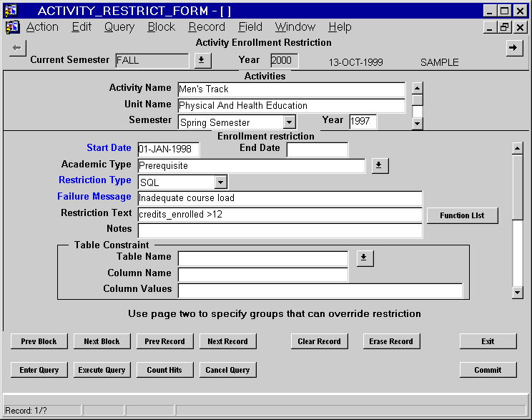Open the Edit menu
This screenshot has width=532, height=420.
click(x=82, y=26)
